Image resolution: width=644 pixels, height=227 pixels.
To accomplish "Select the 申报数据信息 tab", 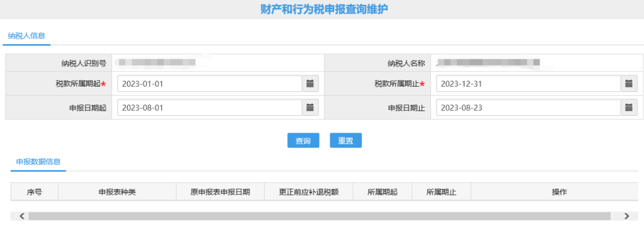I will [x=38, y=162].
